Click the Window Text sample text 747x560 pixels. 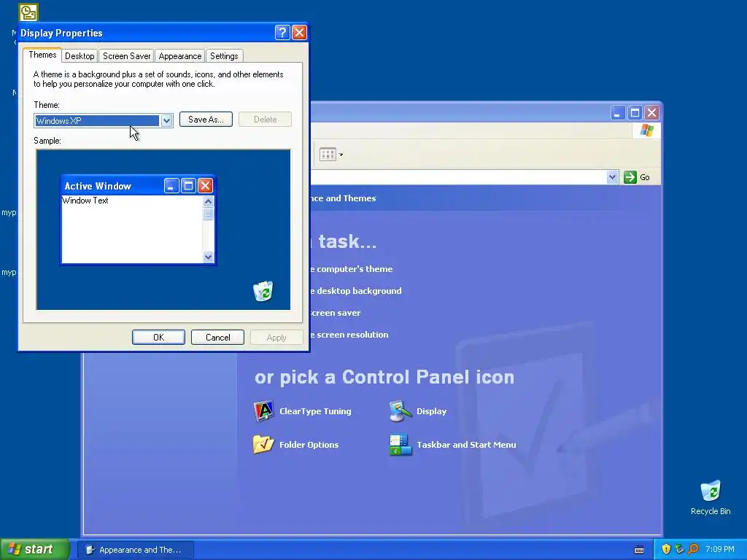[x=85, y=201]
